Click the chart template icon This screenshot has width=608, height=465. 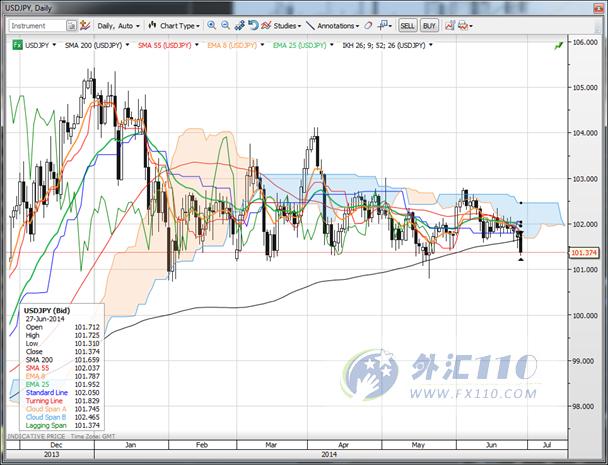pos(450,26)
